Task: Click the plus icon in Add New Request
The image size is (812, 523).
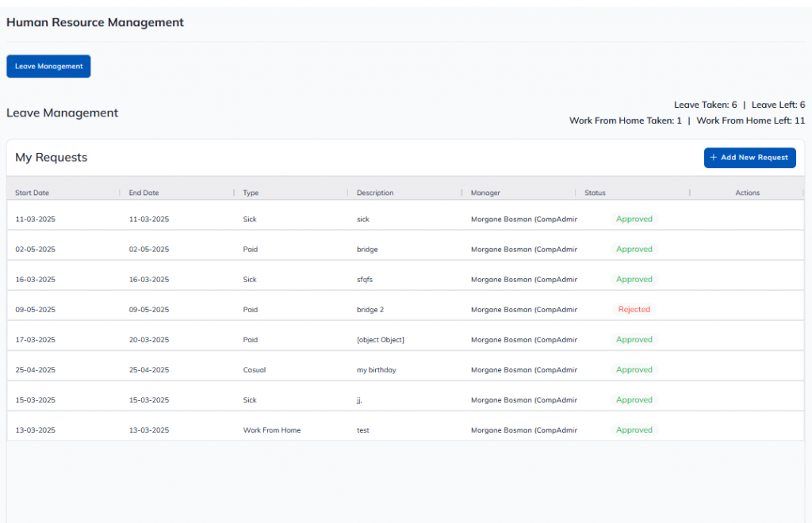Action: 714,158
